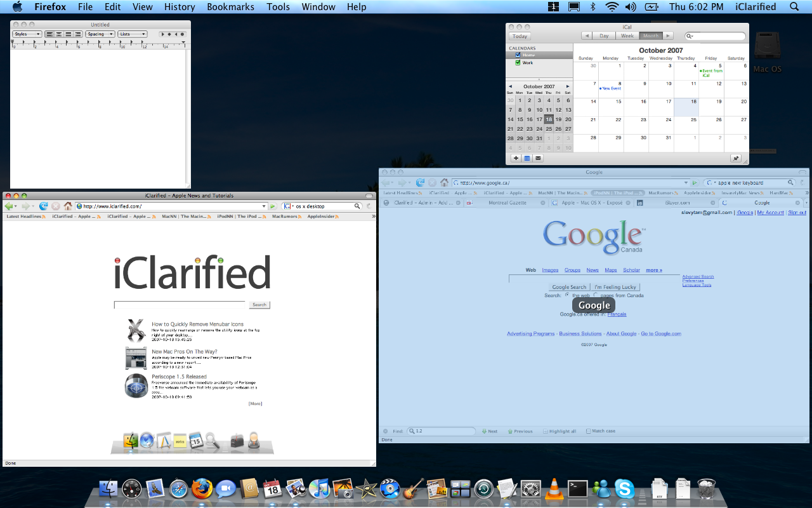Click the pushpin button in iCal
This screenshot has width=812, height=508.
[736, 158]
